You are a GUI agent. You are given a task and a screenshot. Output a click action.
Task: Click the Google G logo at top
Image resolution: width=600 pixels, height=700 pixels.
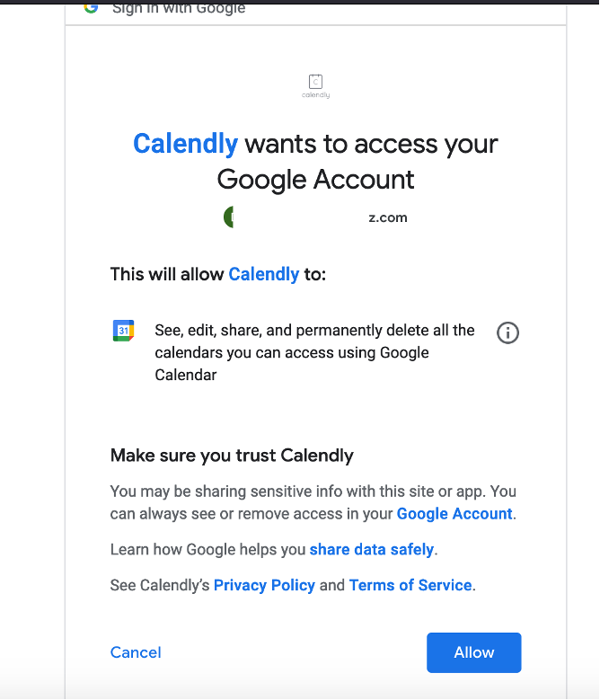tap(91, 7)
